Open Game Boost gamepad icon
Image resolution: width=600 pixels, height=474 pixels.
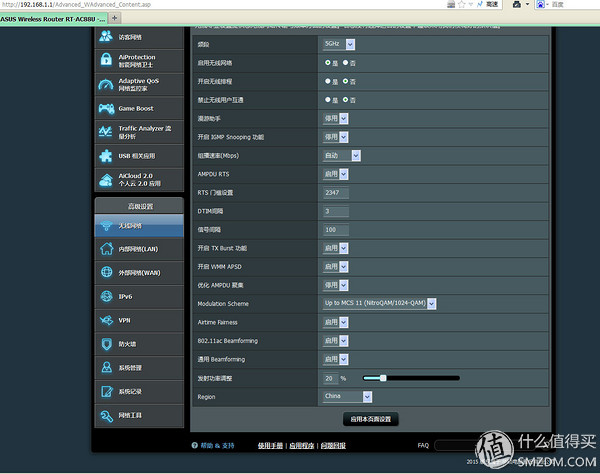tap(106, 109)
